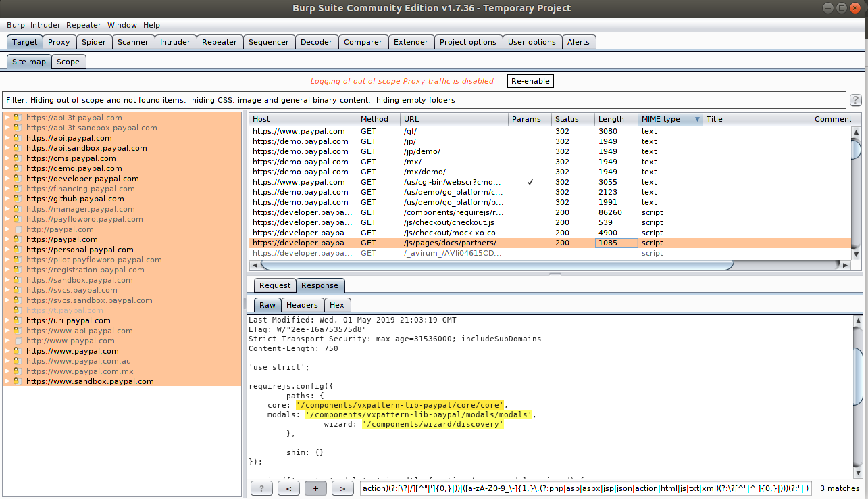Open search options question mark button

[261, 488]
